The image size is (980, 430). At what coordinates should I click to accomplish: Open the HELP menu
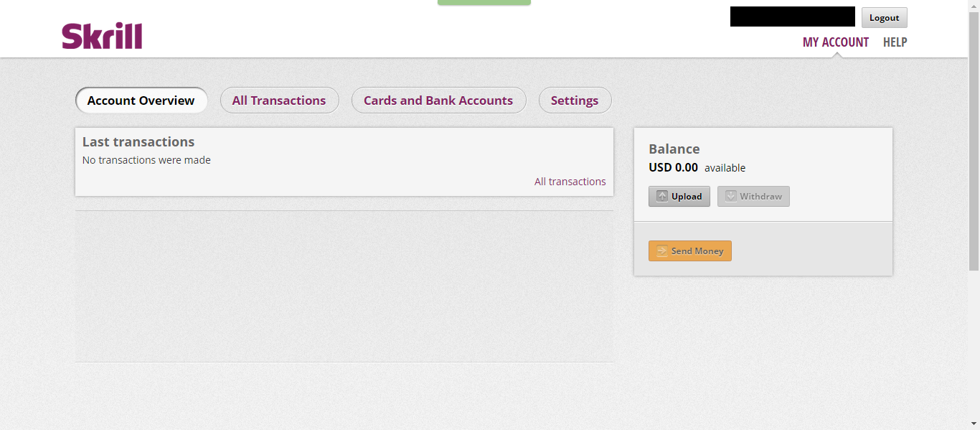point(895,42)
